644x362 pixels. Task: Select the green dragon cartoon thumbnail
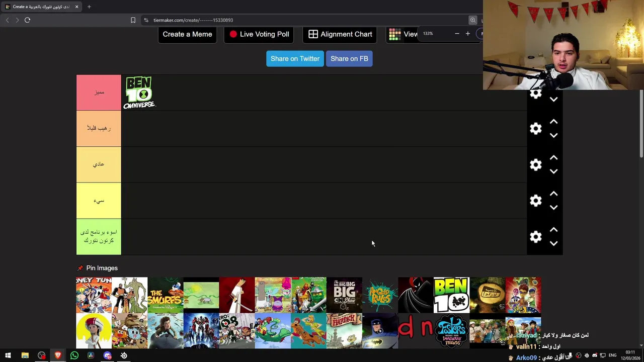[273, 331]
